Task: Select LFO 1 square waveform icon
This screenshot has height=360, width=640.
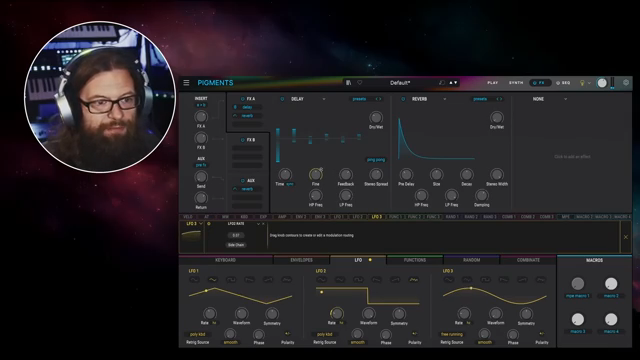Action: pos(231,280)
